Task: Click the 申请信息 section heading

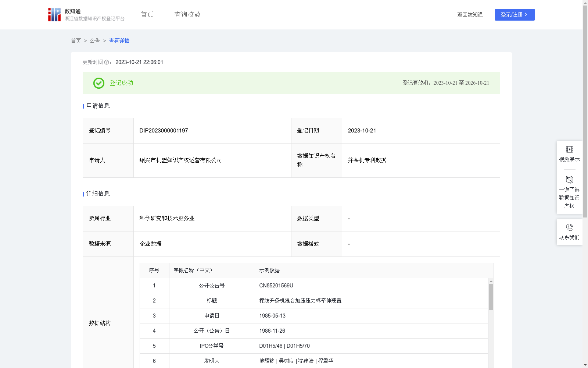Action: pyautogui.click(x=98, y=106)
